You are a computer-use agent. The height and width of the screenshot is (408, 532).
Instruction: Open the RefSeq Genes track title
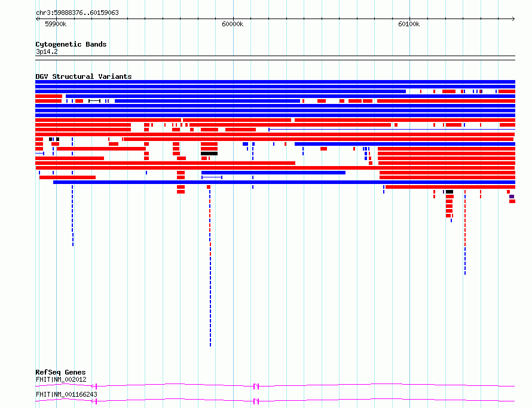pos(60,372)
